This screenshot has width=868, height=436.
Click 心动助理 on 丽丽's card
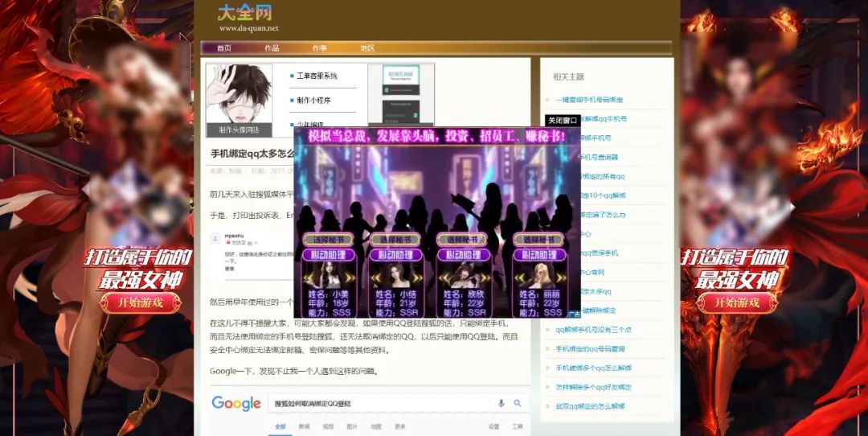click(540, 255)
